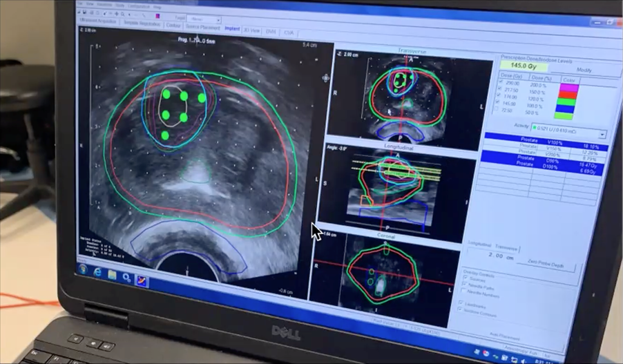
Task: Open the Contour tab
Action: tap(173, 26)
